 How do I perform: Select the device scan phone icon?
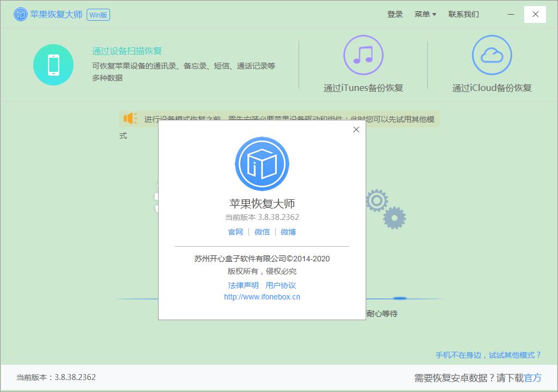tap(53, 65)
